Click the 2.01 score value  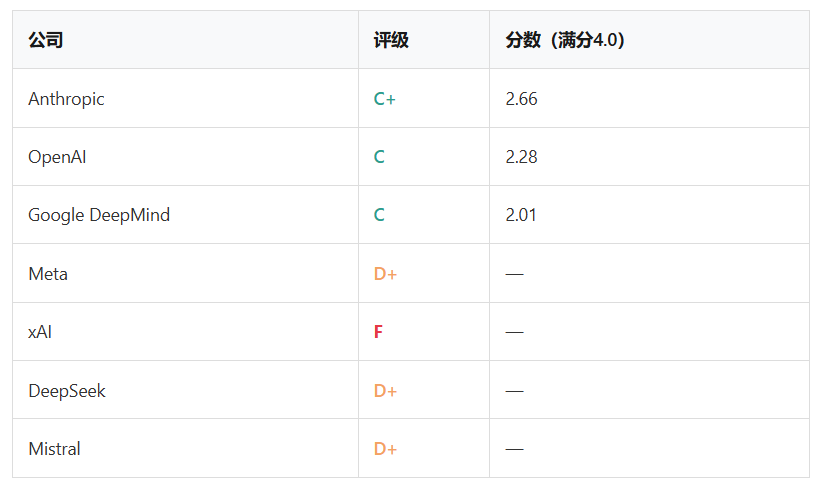521,215
